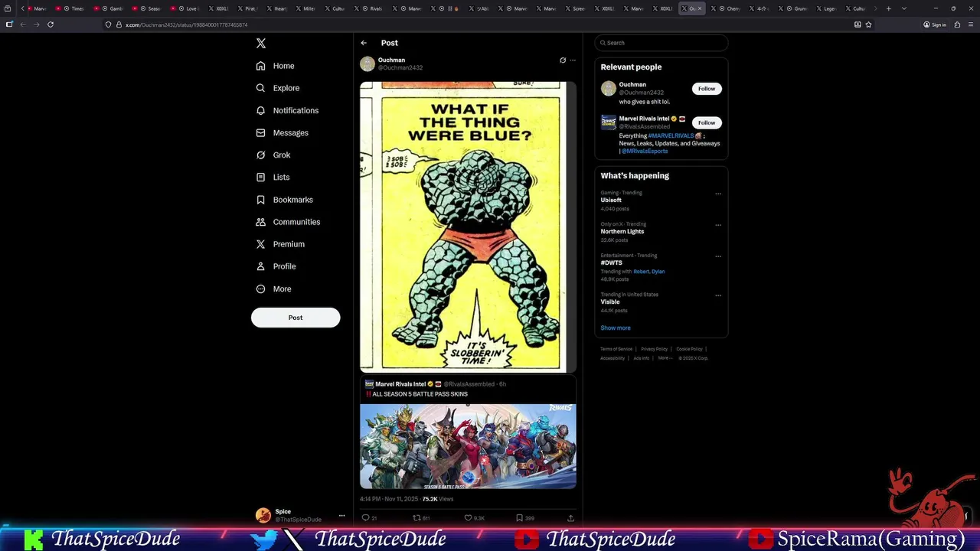Open the browser list-all-tabs dropdown
Screen dimensions: 980x551
pos(904,8)
